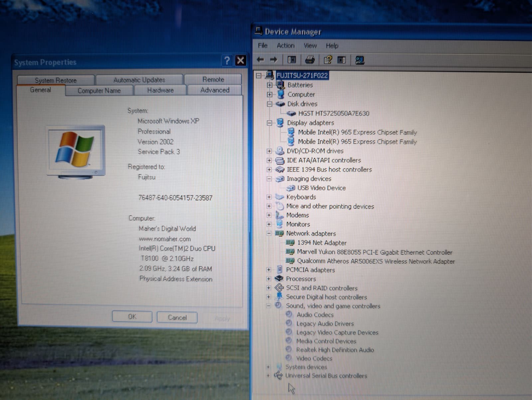Select the Batteries category icon

coord(280,85)
